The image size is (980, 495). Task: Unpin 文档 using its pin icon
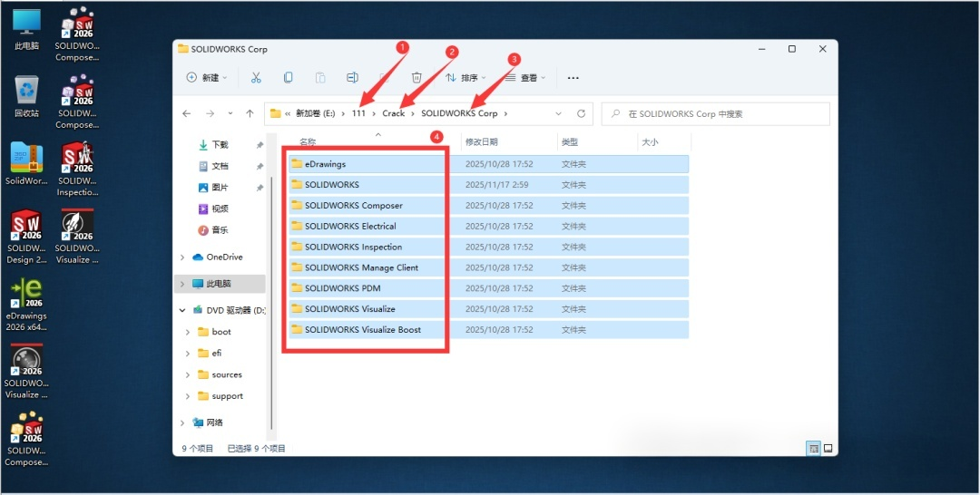click(260, 166)
